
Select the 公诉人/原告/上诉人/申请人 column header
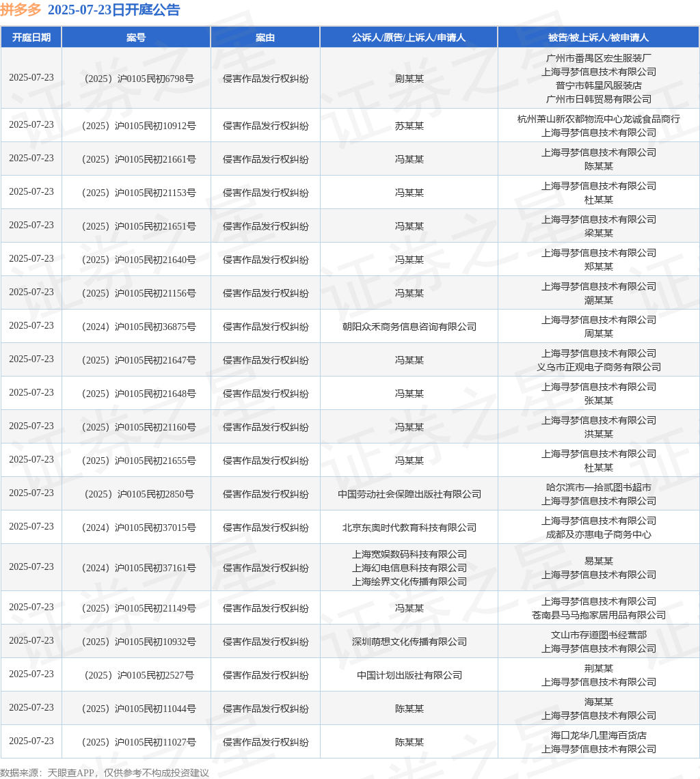click(x=409, y=38)
